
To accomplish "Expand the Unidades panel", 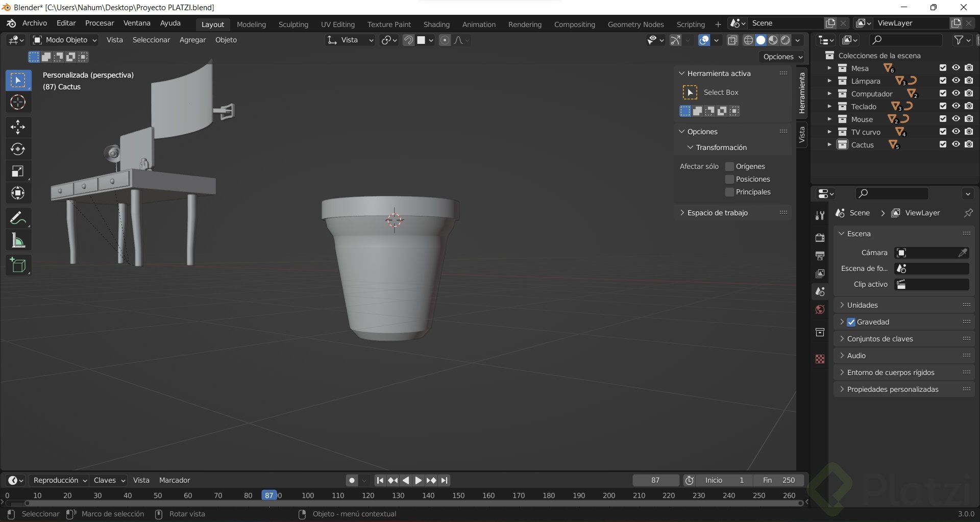I will [x=862, y=305].
